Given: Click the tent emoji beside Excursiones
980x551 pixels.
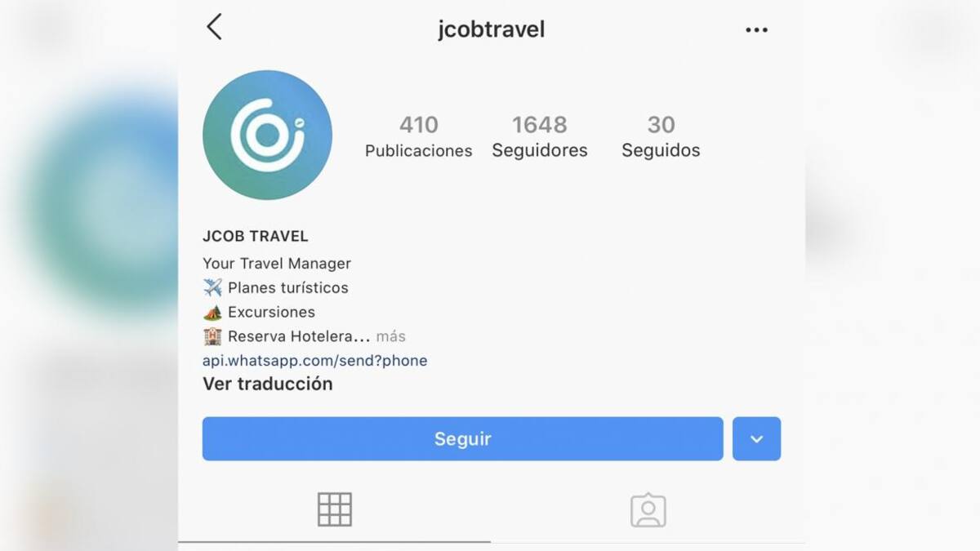Looking at the screenshot, I should pos(212,312).
